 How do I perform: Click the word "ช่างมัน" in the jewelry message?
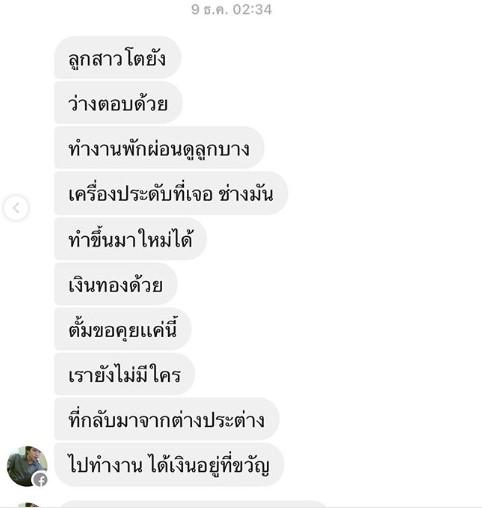[246, 194]
